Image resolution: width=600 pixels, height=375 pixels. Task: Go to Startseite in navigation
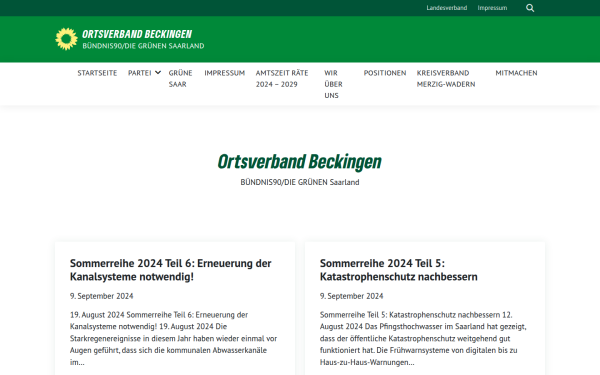(97, 73)
